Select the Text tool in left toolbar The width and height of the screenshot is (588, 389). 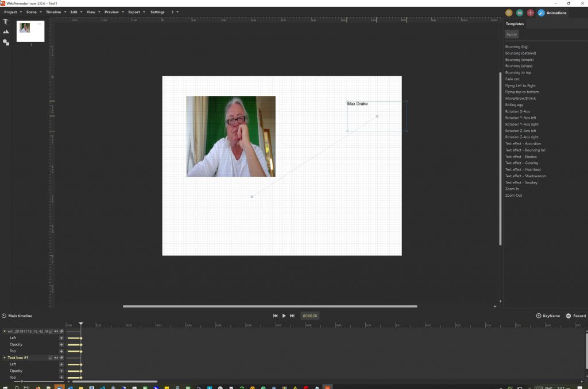(6, 22)
